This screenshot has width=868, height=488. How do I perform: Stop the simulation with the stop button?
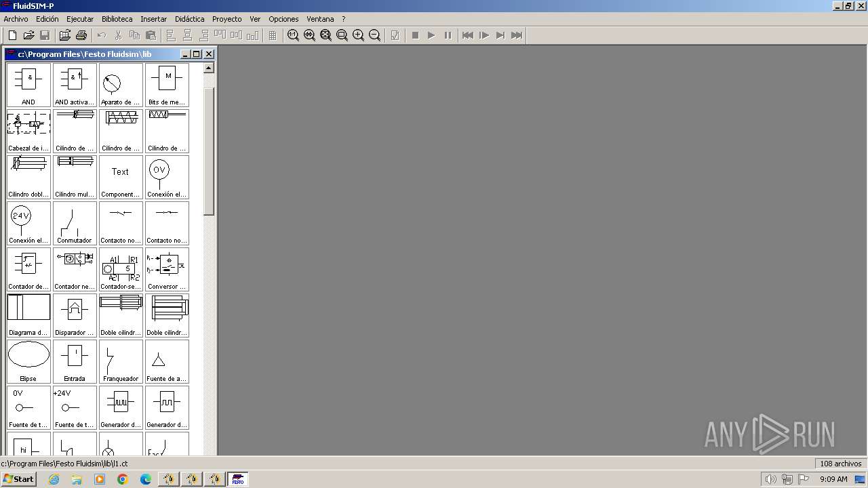(415, 35)
